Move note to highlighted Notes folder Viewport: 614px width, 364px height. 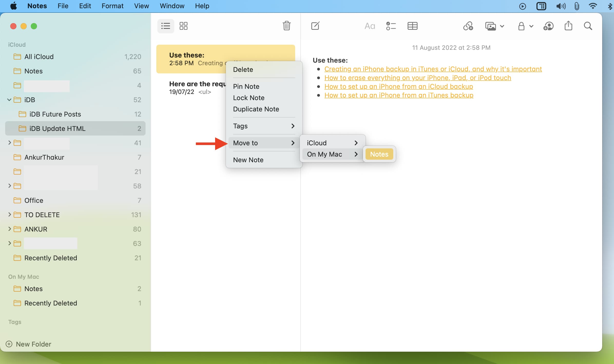(x=379, y=154)
